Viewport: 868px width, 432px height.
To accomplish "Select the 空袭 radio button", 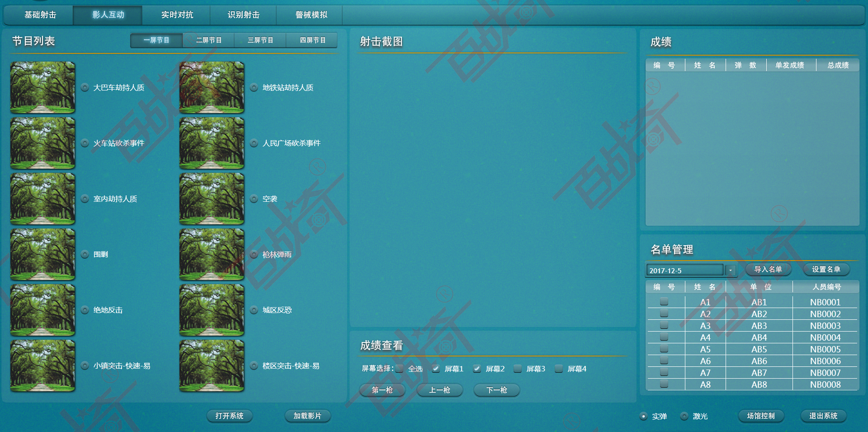I will 254,199.
